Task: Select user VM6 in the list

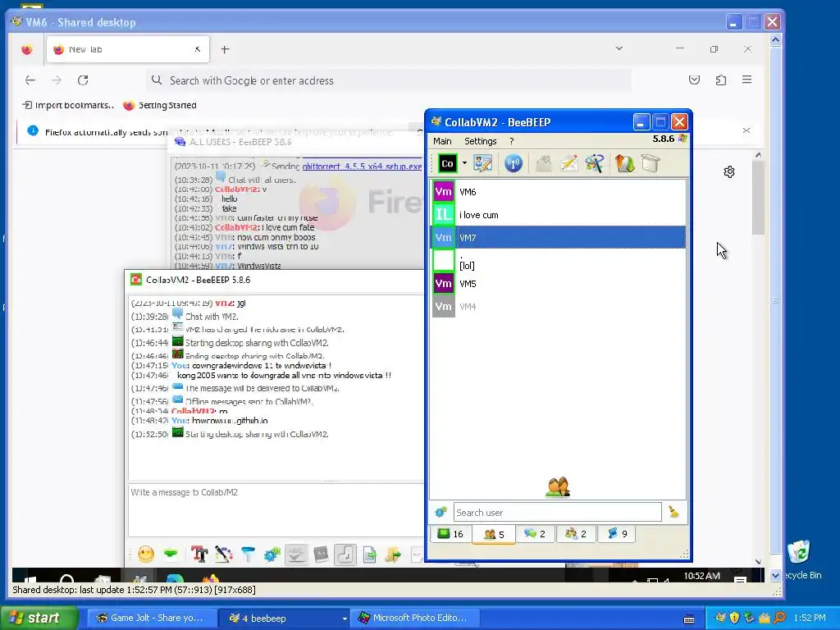Action: pyautogui.click(x=559, y=192)
